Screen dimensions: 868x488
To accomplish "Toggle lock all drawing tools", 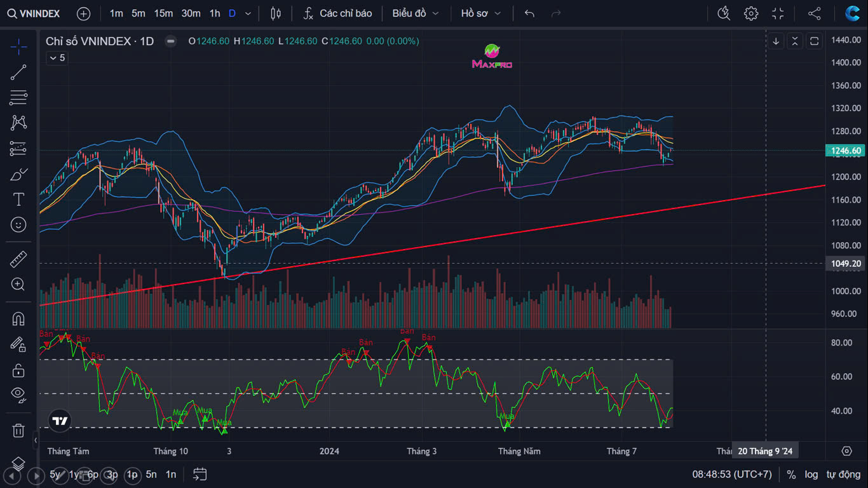I will click(x=18, y=370).
